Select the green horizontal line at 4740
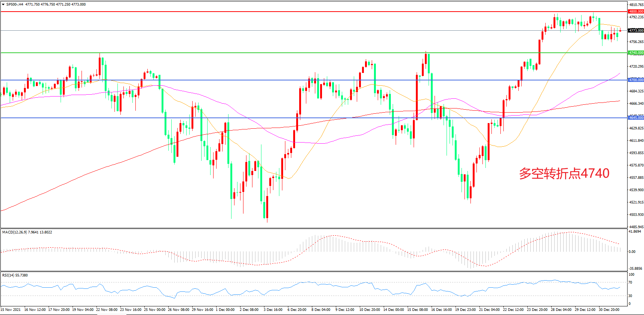The width and height of the screenshot is (644, 315). (x=299, y=53)
